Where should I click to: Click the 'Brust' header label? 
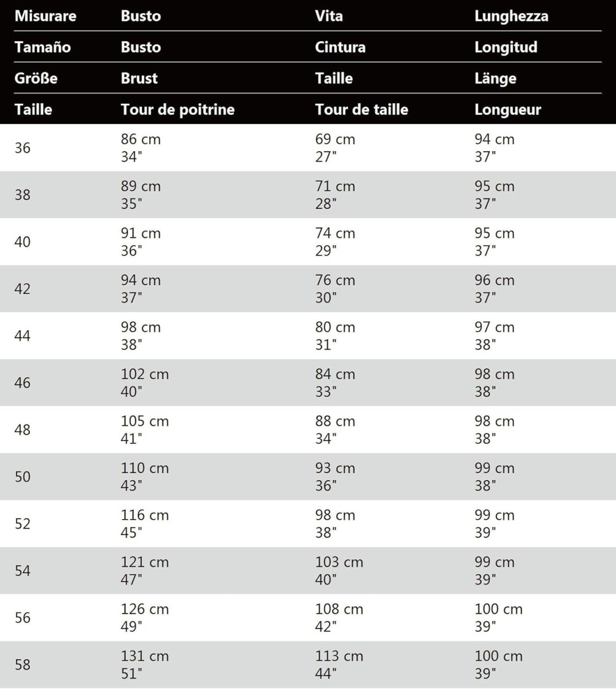point(139,78)
